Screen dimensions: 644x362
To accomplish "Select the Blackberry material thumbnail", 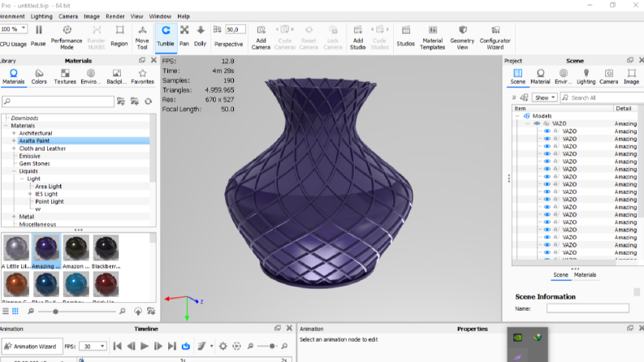I will 106,252.
